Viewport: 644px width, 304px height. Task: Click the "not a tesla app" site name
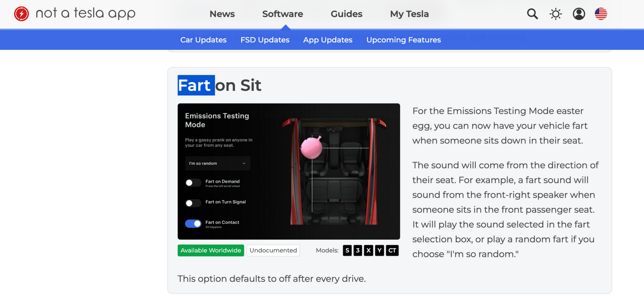(86, 13)
